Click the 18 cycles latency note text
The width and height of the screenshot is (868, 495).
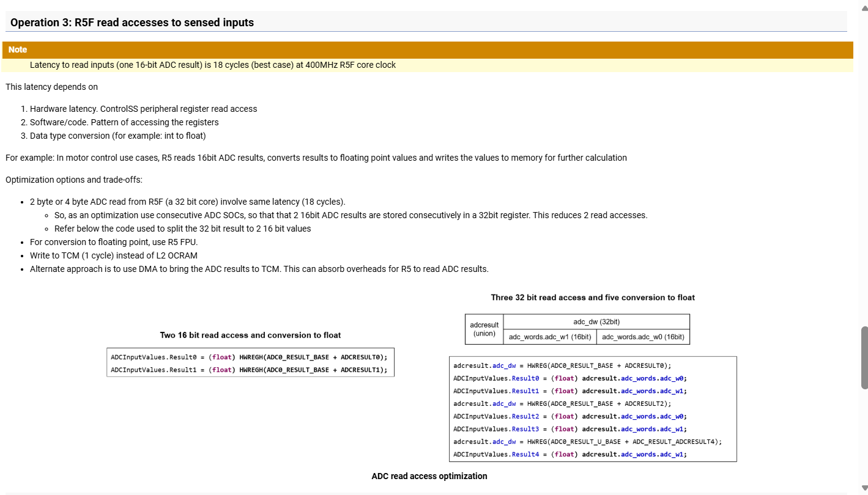click(213, 65)
